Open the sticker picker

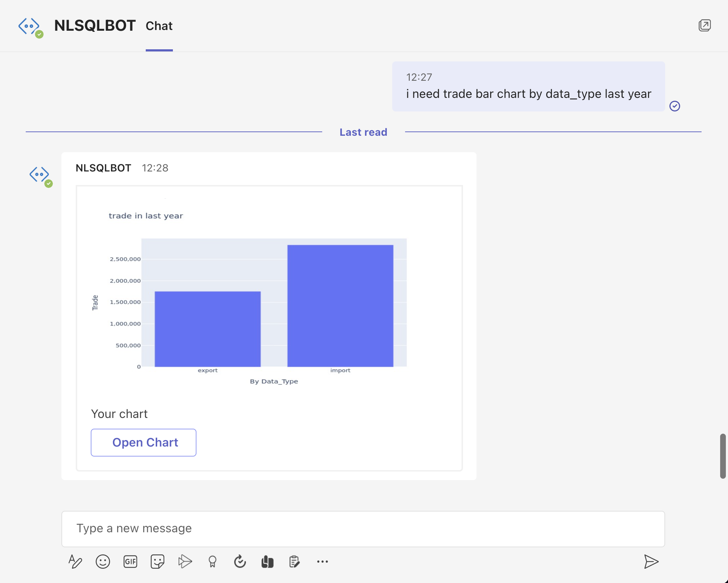158,562
